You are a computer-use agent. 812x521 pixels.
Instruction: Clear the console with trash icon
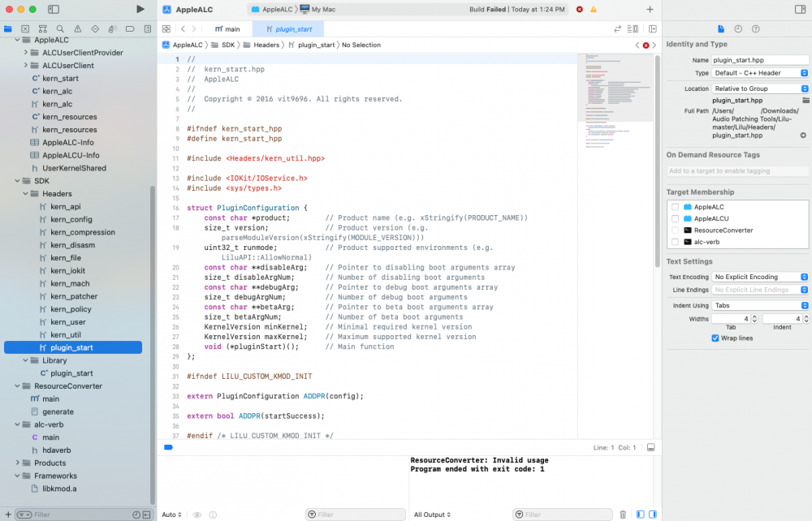point(623,515)
